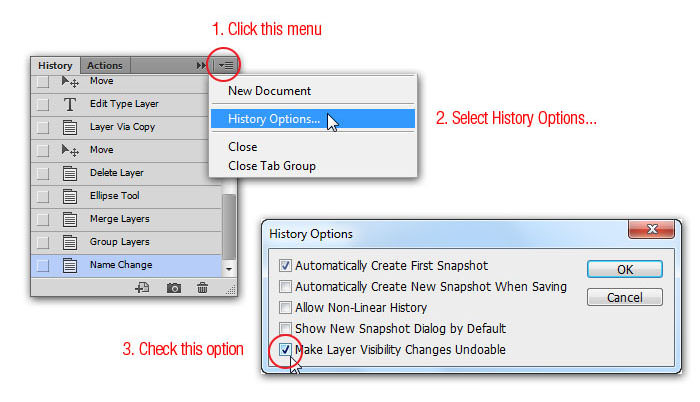Select New Document menu entry
The height and width of the screenshot is (402, 700).
tap(269, 91)
